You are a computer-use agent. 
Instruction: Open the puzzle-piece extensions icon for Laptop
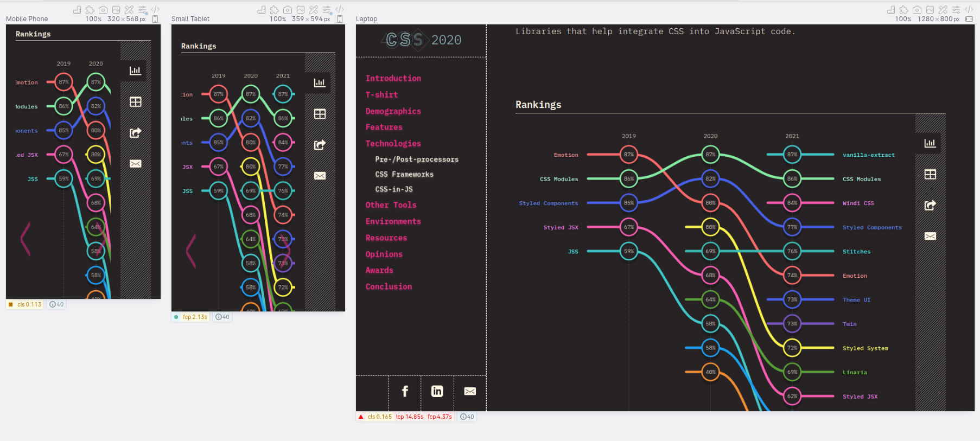(904, 10)
